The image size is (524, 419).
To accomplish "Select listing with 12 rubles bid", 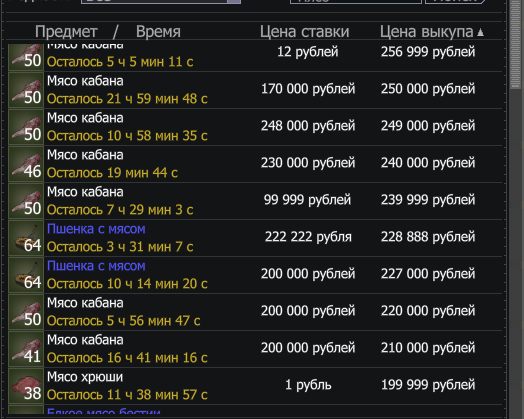I will point(255,55).
